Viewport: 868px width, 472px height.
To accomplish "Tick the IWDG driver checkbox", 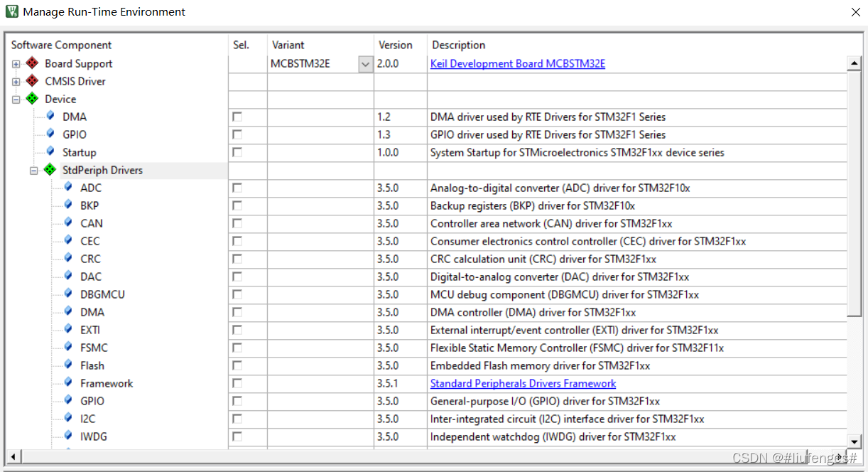I will click(x=237, y=436).
